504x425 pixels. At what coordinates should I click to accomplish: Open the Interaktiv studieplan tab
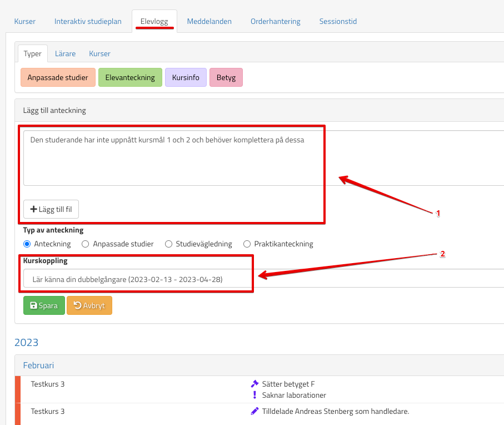88,21
